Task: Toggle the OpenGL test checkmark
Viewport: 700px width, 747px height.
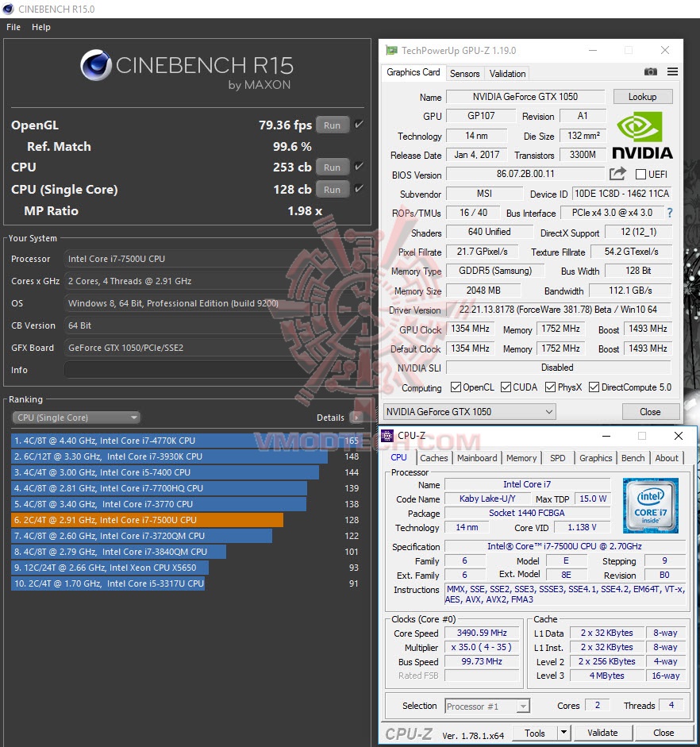Action: [x=359, y=125]
